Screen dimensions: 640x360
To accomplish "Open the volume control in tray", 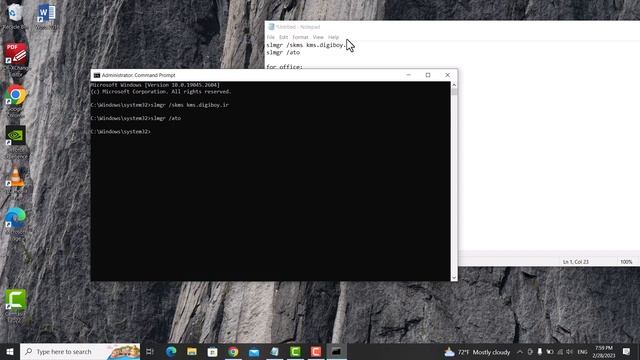I will pyautogui.click(x=569, y=352).
